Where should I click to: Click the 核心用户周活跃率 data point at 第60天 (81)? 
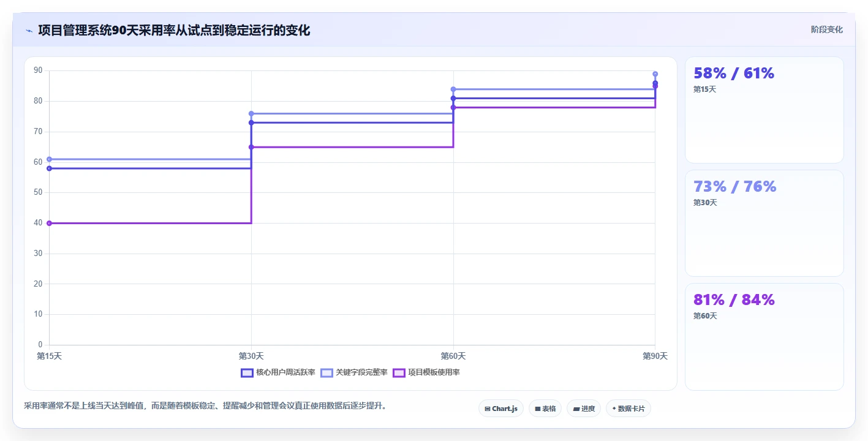pyautogui.click(x=453, y=98)
